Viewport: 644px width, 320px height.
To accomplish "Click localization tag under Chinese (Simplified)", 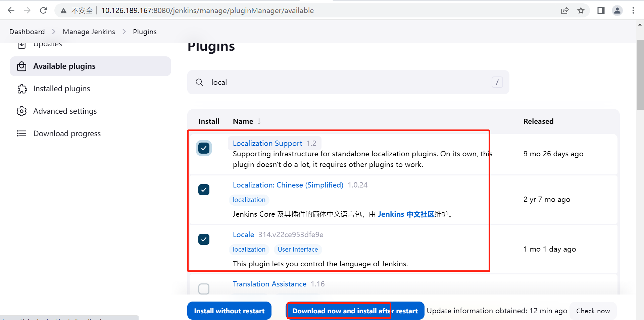I will click(249, 200).
